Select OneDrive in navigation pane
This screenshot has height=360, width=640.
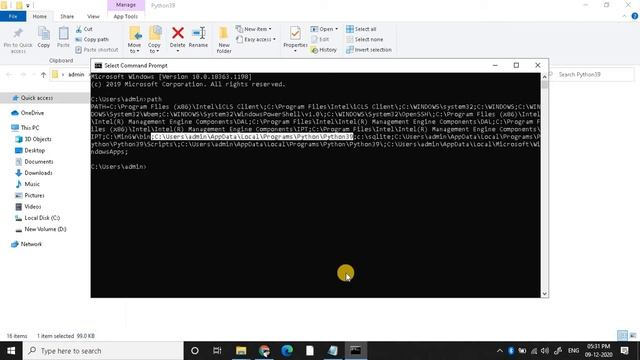(32, 113)
